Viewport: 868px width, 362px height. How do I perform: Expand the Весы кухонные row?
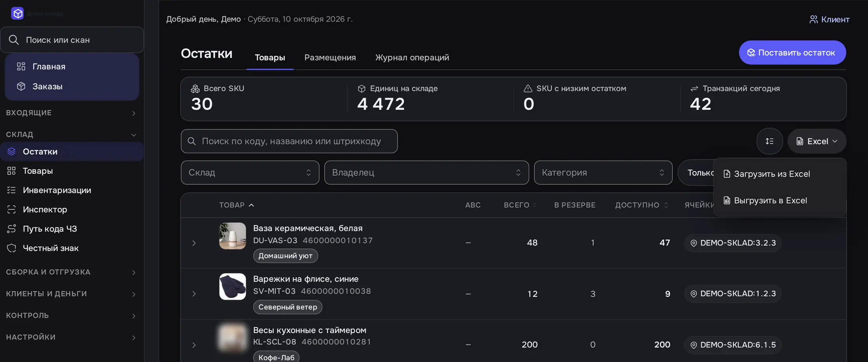(x=194, y=345)
